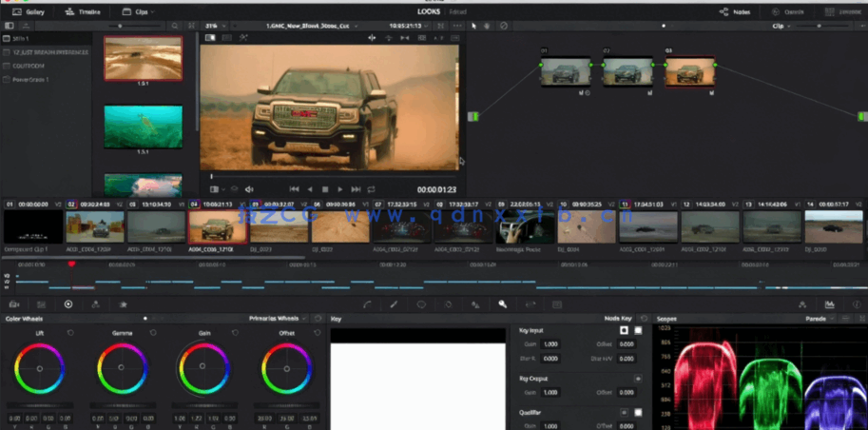The image size is (868, 430).
Task: Click the play forward button
Action: 340,189
